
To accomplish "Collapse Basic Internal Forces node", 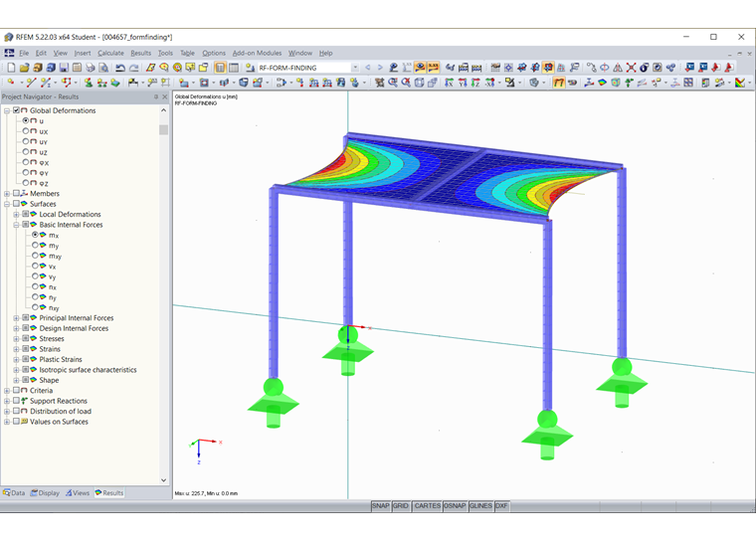I will tap(16, 225).
